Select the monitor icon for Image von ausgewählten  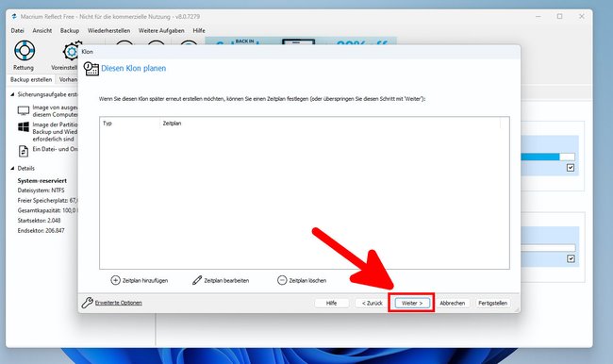(x=24, y=111)
